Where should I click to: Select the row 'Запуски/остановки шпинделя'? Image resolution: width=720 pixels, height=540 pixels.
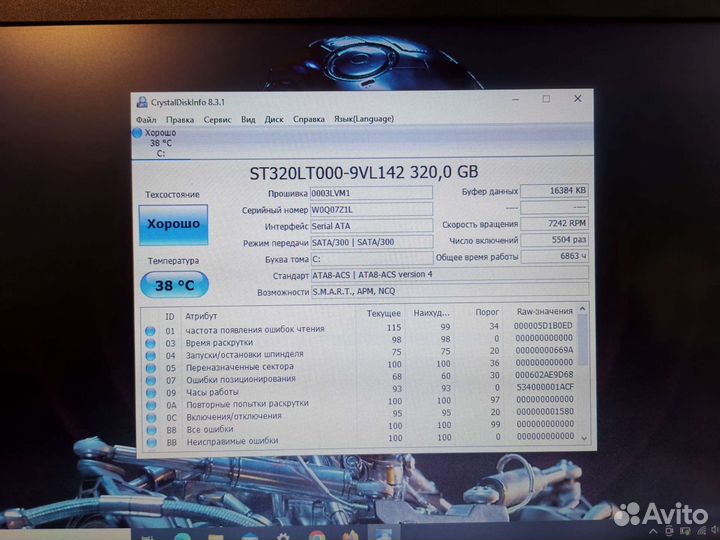(360, 353)
